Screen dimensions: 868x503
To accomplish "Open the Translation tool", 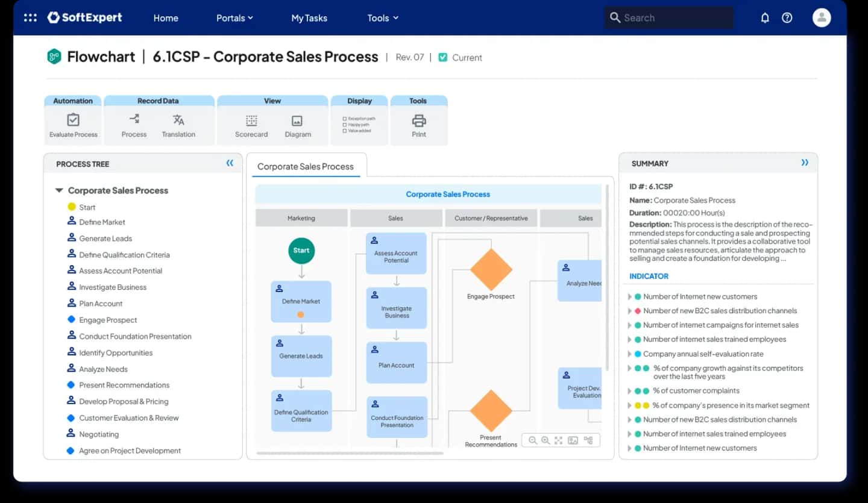I will (178, 120).
